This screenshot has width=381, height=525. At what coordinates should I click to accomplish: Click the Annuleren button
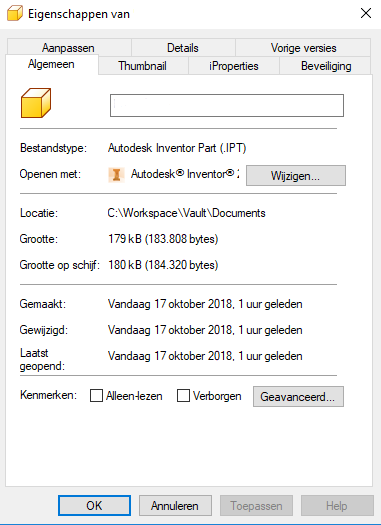[175, 506]
